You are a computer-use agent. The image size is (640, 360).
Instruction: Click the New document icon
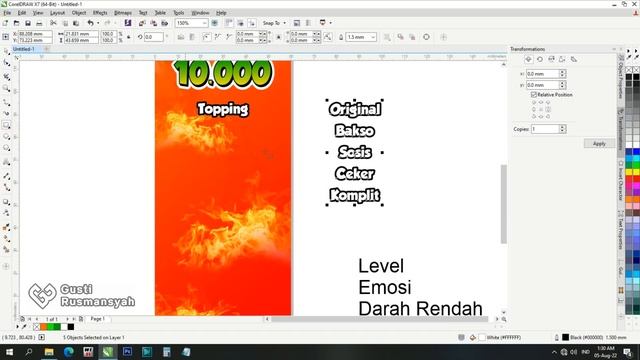tap(5, 23)
